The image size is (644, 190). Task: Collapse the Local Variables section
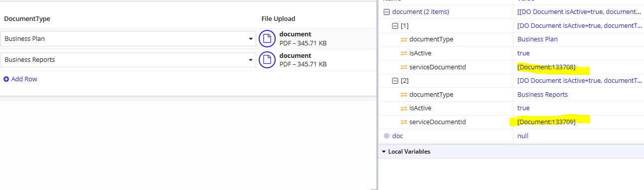coord(384,152)
